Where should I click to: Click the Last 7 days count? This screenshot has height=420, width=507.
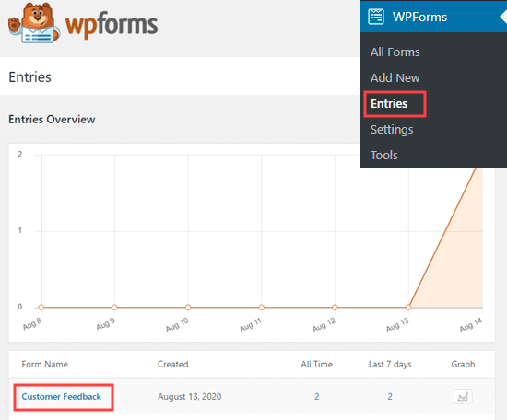click(x=390, y=396)
